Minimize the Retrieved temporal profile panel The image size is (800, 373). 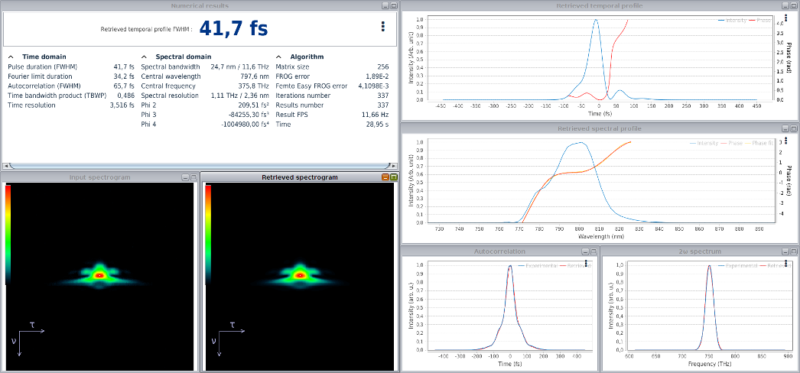pos(785,6)
